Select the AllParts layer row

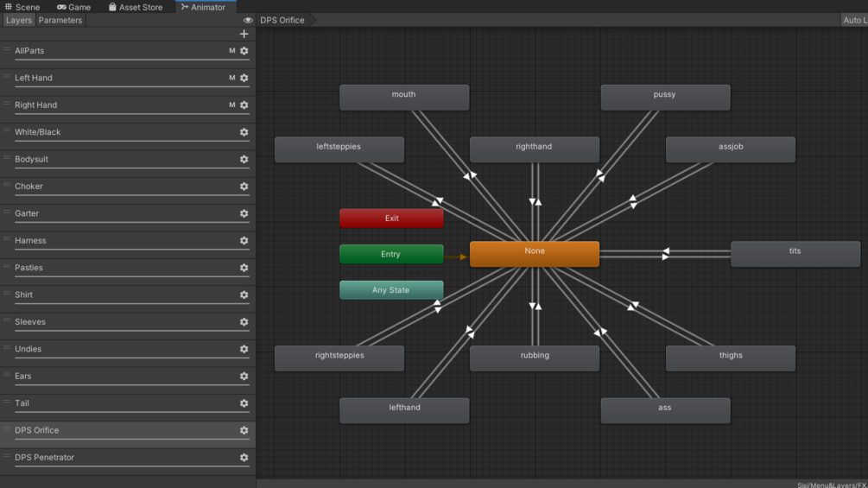pos(128,54)
